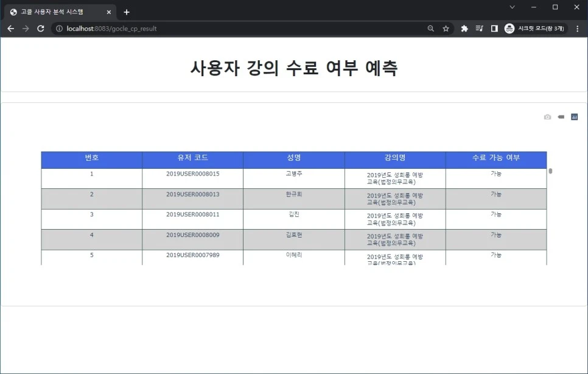Click the lecture name cell in row 1

click(395, 178)
